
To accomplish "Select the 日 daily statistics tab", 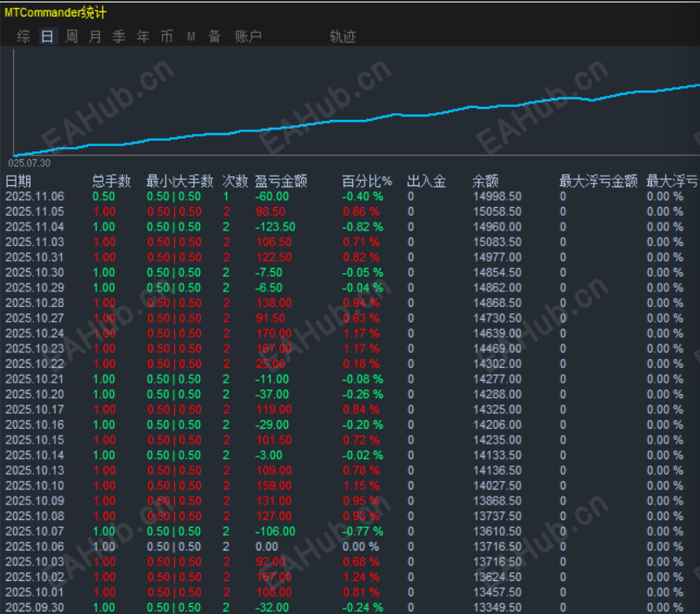I will (47, 37).
